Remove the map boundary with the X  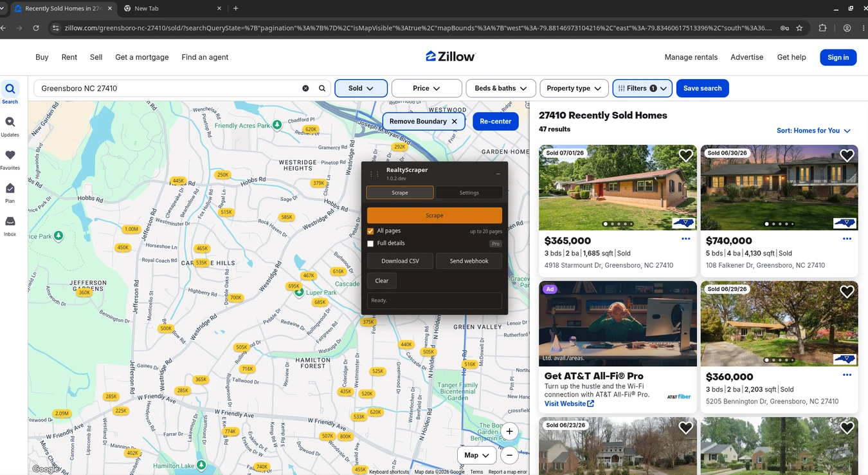[x=455, y=121]
